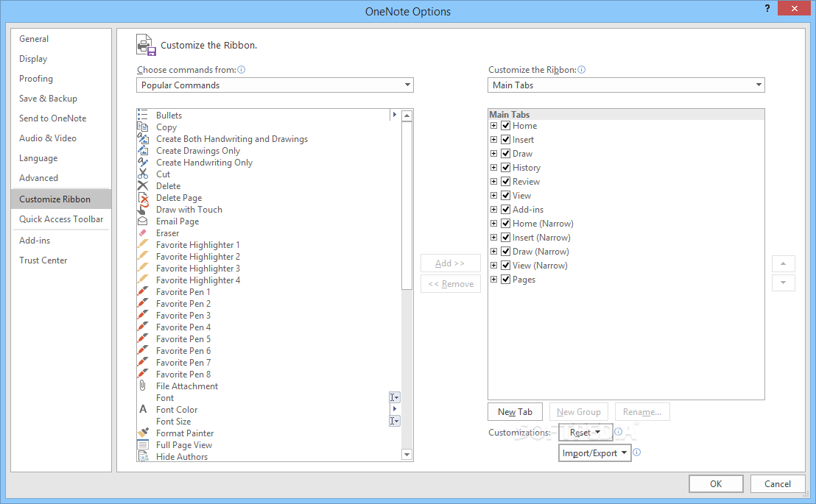Screen dimensions: 816x504
Task: Click info icon next to Import/Export
Action: click(x=636, y=452)
